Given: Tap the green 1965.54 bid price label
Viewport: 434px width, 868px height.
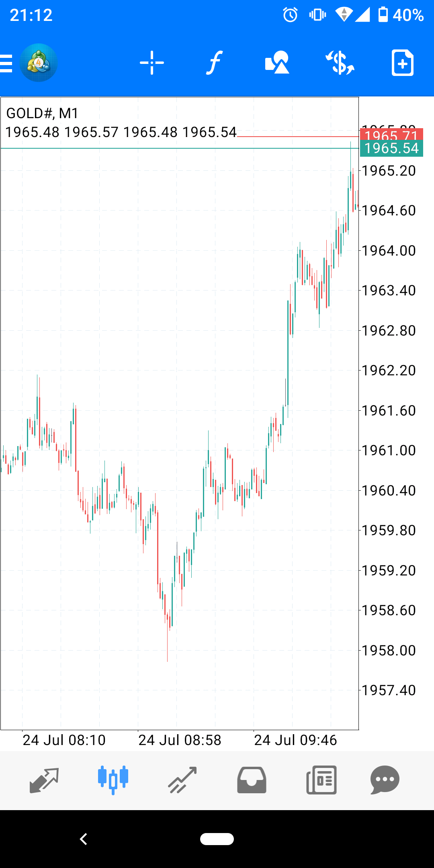Looking at the screenshot, I should click(x=391, y=149).
